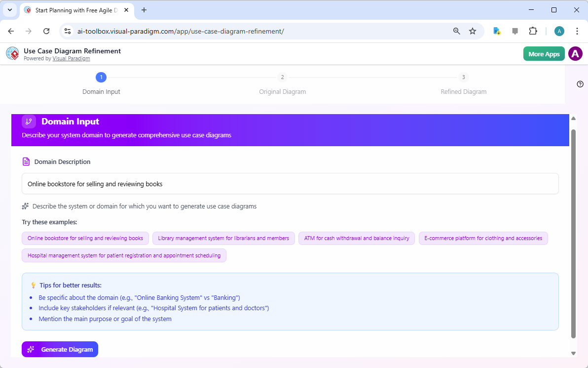Click the Domain Description document icon

tap(26, 162)
